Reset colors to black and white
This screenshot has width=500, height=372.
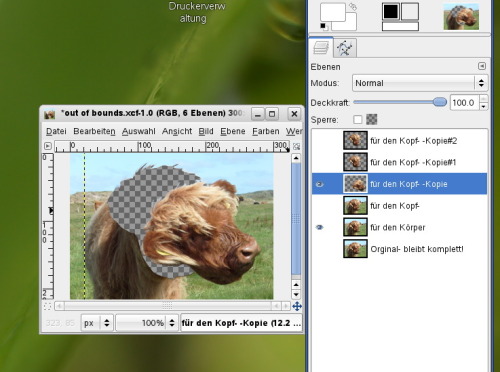pyautogui.click(x=323, y=26)
